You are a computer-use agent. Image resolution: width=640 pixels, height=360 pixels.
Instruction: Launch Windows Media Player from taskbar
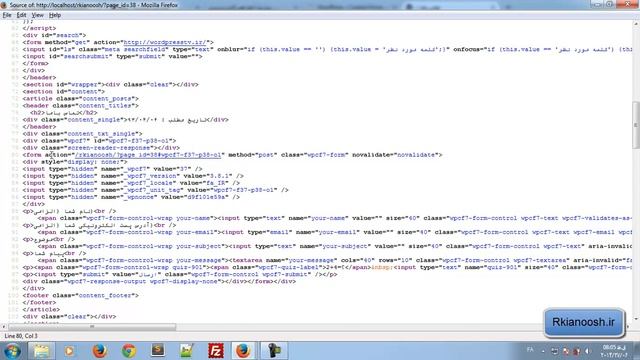pos(69,351)
